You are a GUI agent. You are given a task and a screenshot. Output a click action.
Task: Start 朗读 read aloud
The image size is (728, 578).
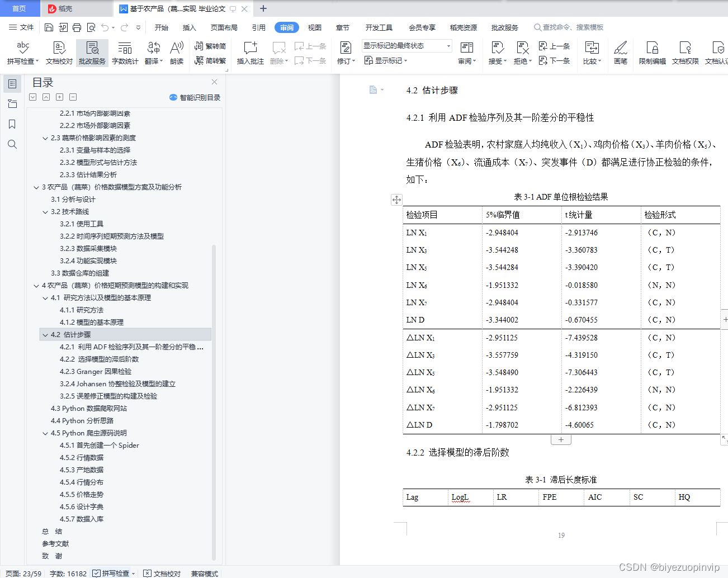click(177, 53)
